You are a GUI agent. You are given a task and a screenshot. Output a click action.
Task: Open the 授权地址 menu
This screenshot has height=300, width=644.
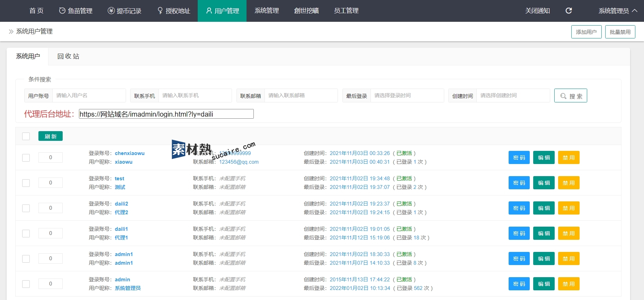coord(174,11)
